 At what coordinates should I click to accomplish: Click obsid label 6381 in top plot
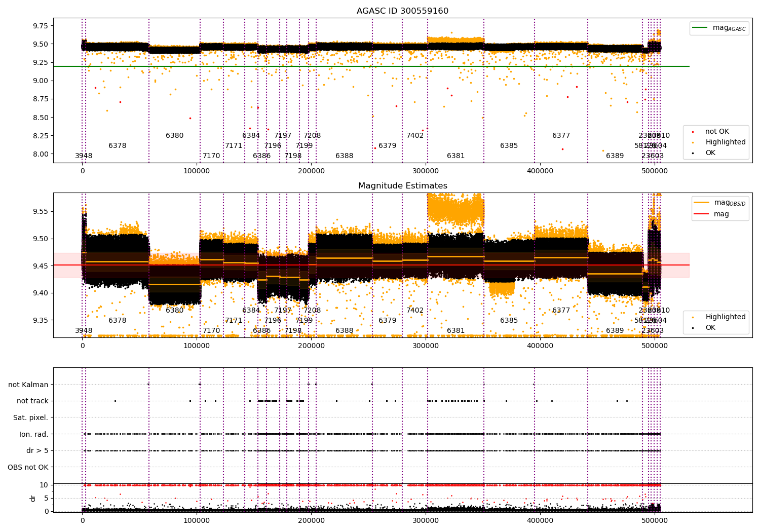click(456, 156)
